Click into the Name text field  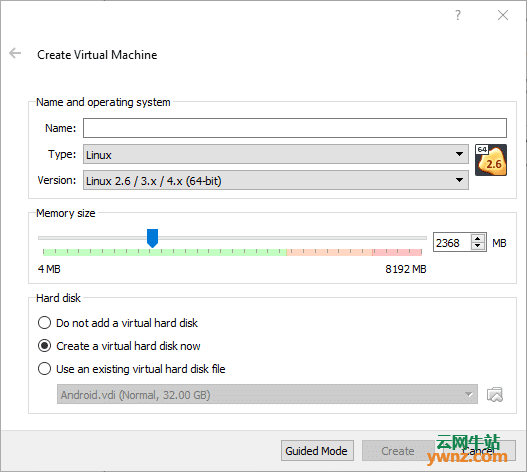coord(295,128)
